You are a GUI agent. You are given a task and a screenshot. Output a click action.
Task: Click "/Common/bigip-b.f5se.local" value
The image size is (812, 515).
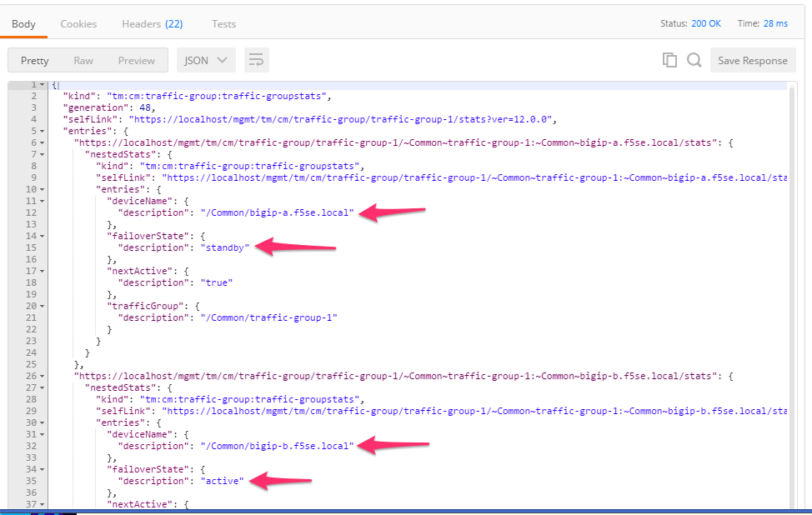pyautogui.click(x=277, y=446)
